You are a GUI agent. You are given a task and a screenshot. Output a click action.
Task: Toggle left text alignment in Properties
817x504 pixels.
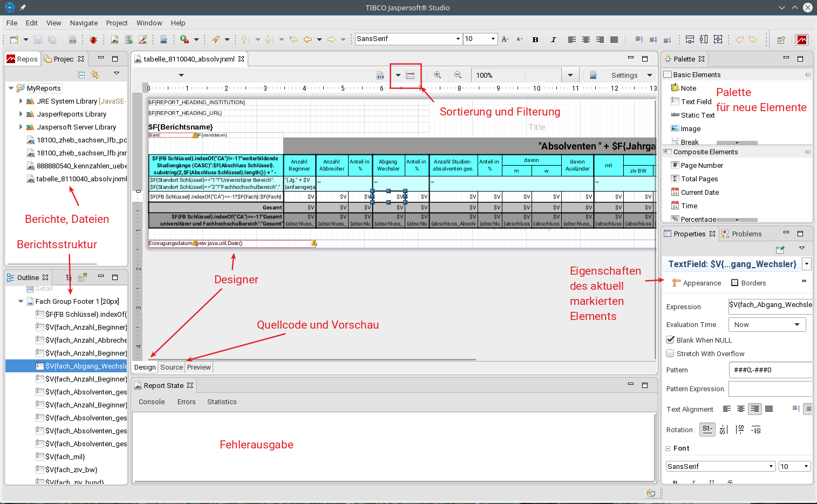[x=727, y=409]
